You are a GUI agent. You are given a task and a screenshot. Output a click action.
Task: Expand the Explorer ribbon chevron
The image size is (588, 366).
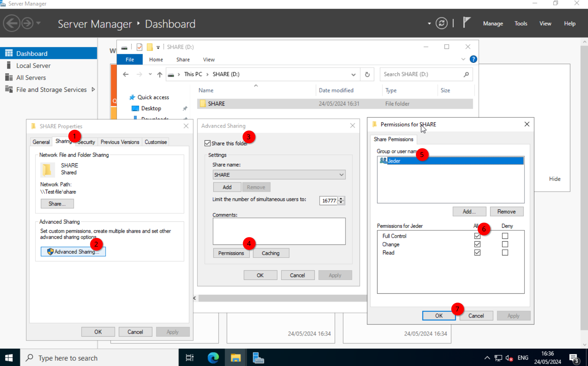463,59
